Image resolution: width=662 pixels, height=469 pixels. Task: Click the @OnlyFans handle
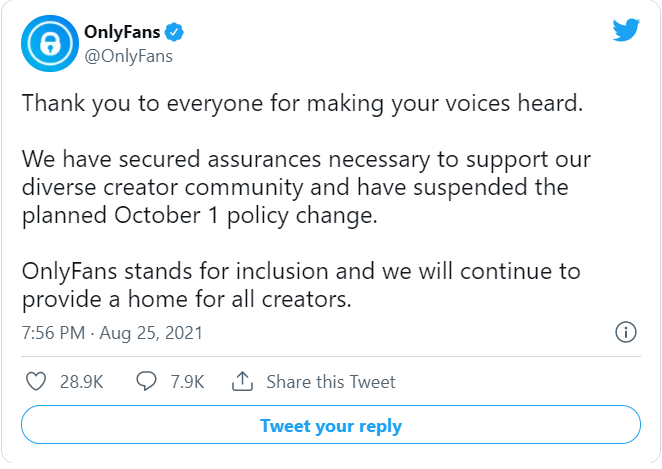pyautogui.click(x=128, y=56)
